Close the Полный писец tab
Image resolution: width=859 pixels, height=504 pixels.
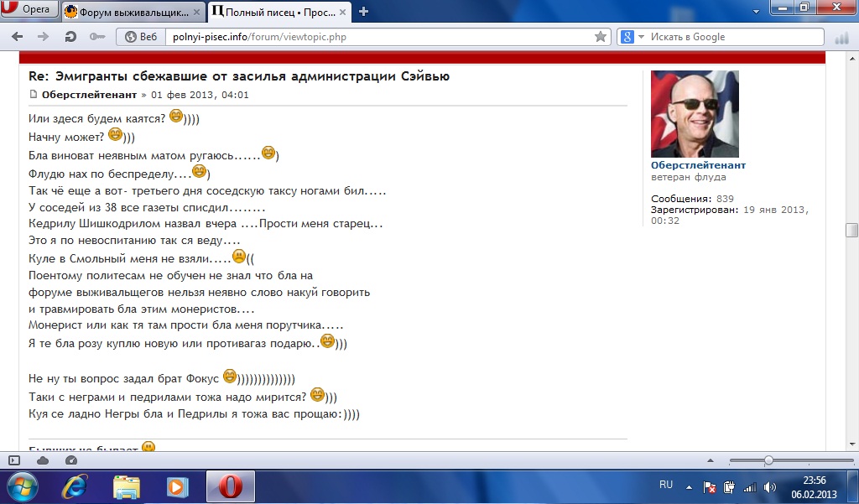click(x=342, y=12)
